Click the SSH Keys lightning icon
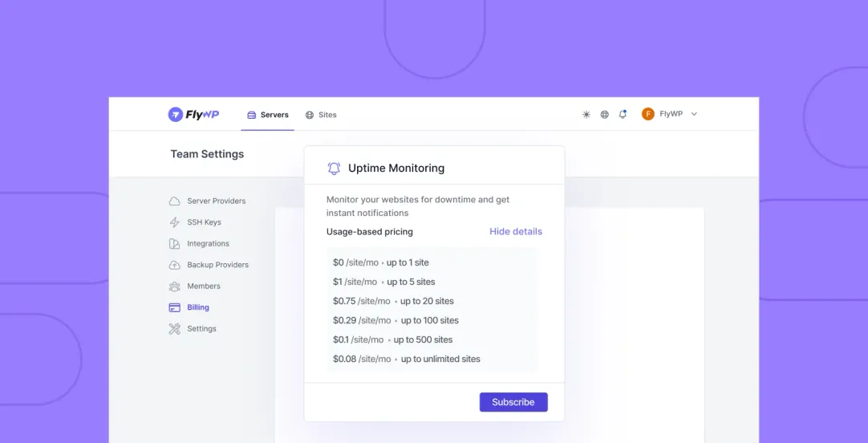The height and width of the screenshot is (443, 868). coord(174,222)
